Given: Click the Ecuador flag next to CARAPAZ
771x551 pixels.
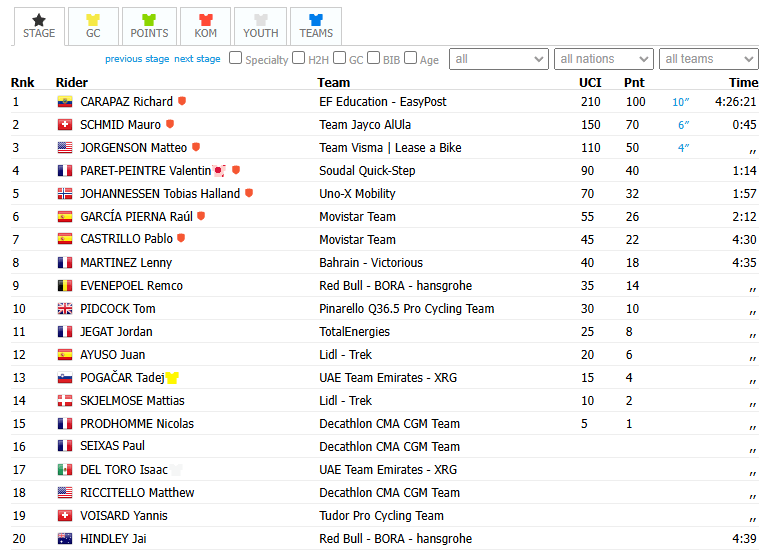Looking at the screenshot, I should (x=65, y=102).
